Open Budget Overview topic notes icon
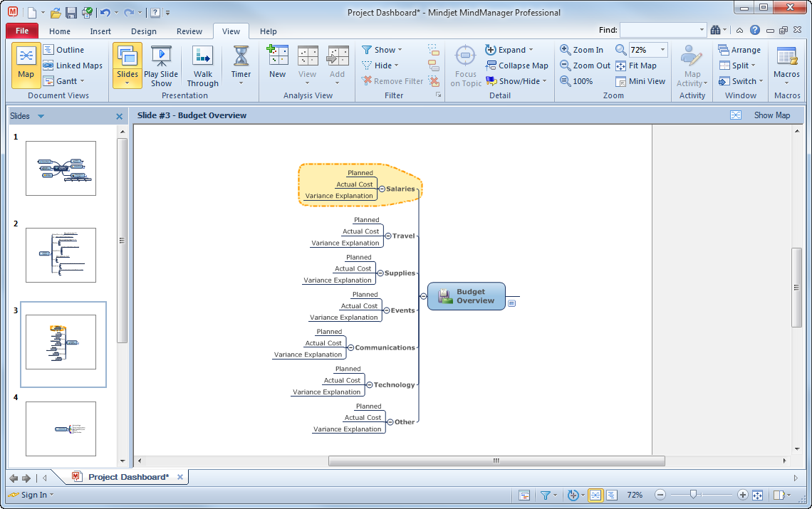The width and height of the screenshot is (812, 509). point(511,303)
